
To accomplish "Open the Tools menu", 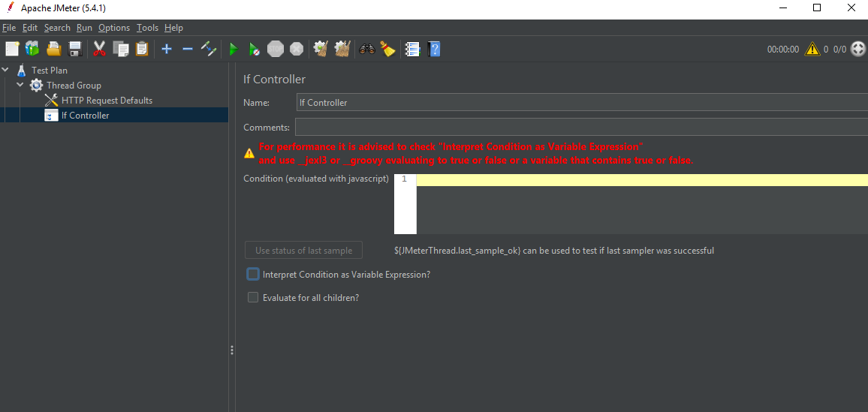I will point(147,28).
